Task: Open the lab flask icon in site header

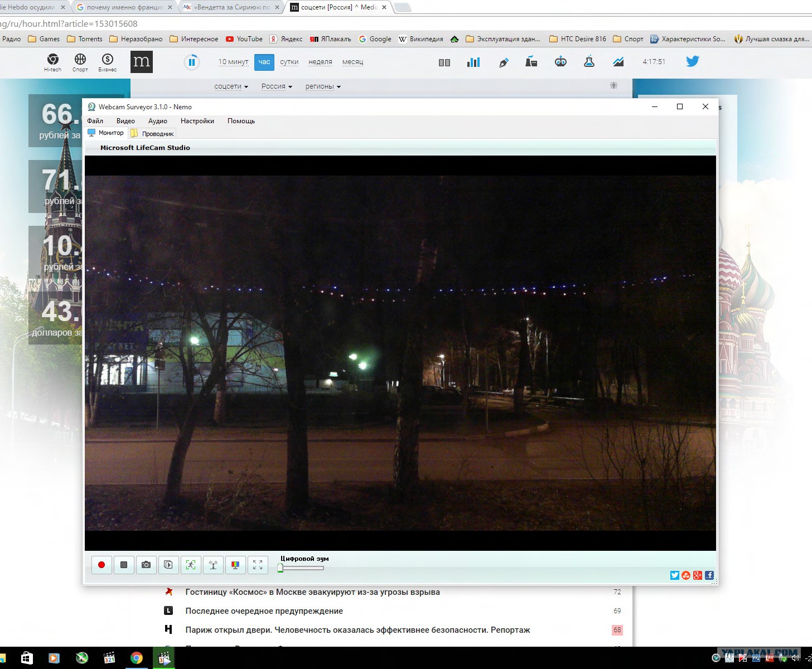Action: 589,62
